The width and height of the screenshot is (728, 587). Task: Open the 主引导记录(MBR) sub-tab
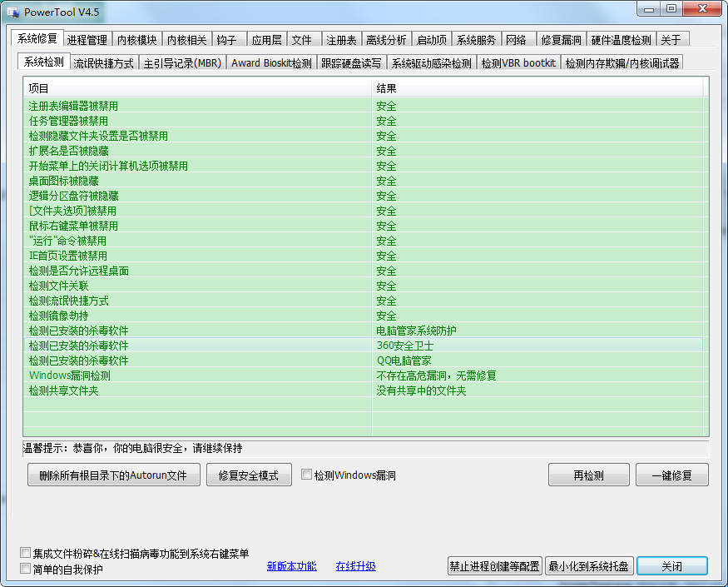(x=181, y=63)
